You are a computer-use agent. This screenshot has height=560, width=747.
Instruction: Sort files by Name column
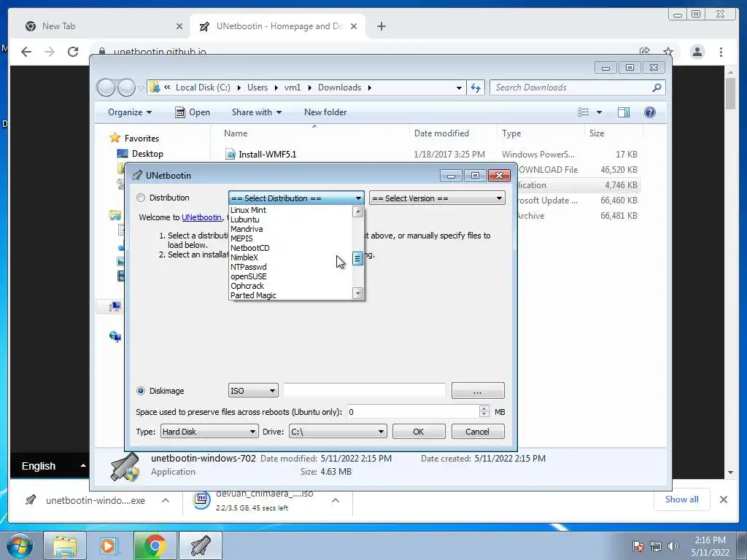(x=236, y=133)
